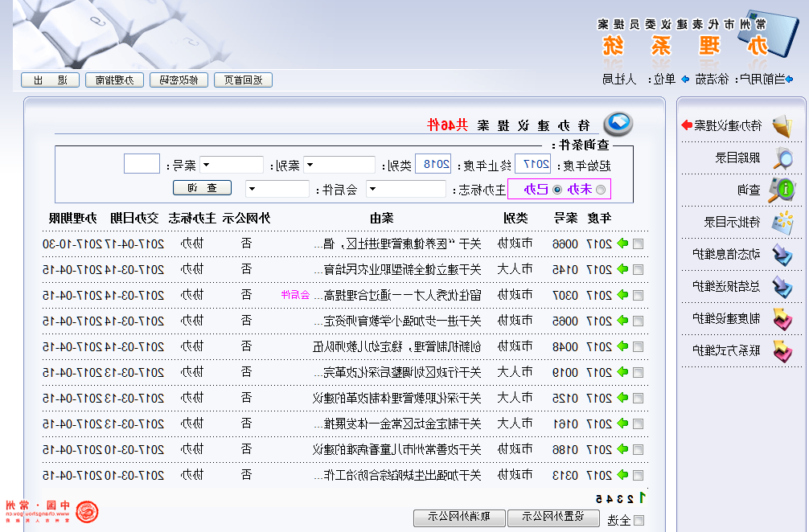Click green arrow icon for case 0065
This screenshot has width=809, height=532.
point(622,321)
